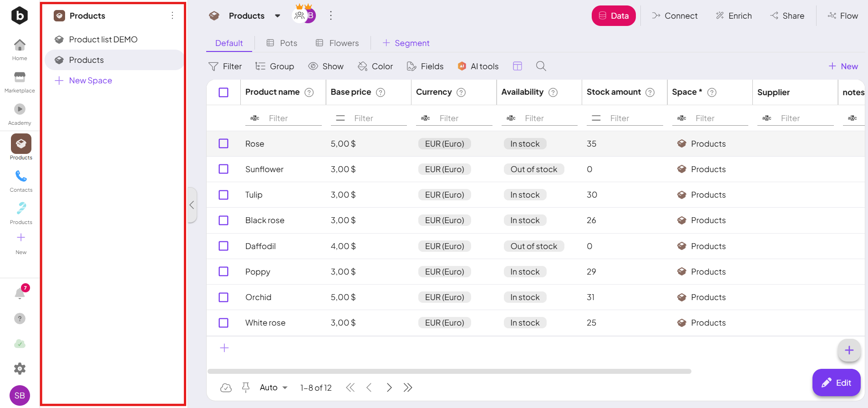This screenshot has height=408, width=868.
Task: Open the settings gear icon
Action: coord(20,368)
